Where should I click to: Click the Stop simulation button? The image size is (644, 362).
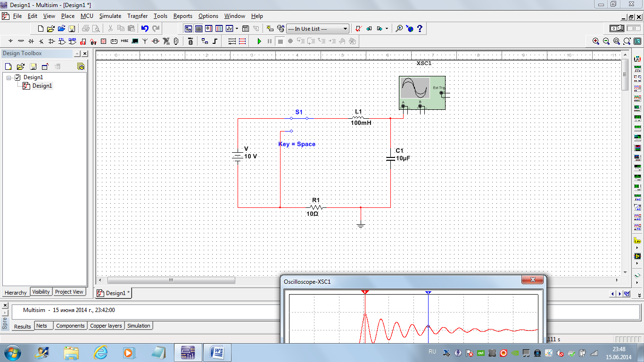click(280, 41)
